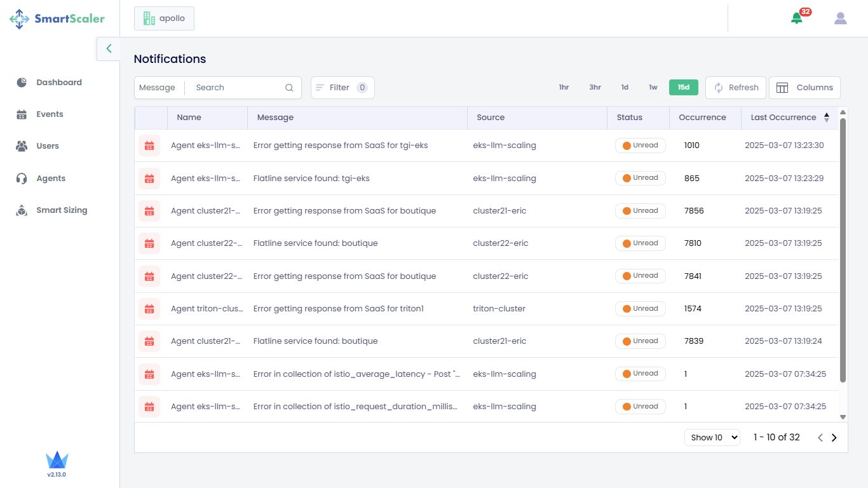Select the 1hr time range
The height and width of the screenshot is (488, 868).
pyautogui.click(x=564, y=88)
